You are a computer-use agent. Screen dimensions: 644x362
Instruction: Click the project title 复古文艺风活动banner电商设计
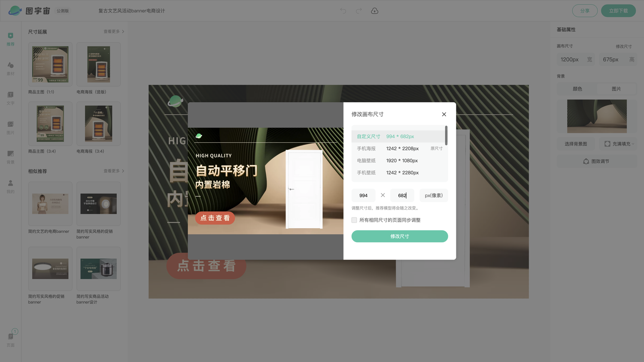click(x=132, y=11)
